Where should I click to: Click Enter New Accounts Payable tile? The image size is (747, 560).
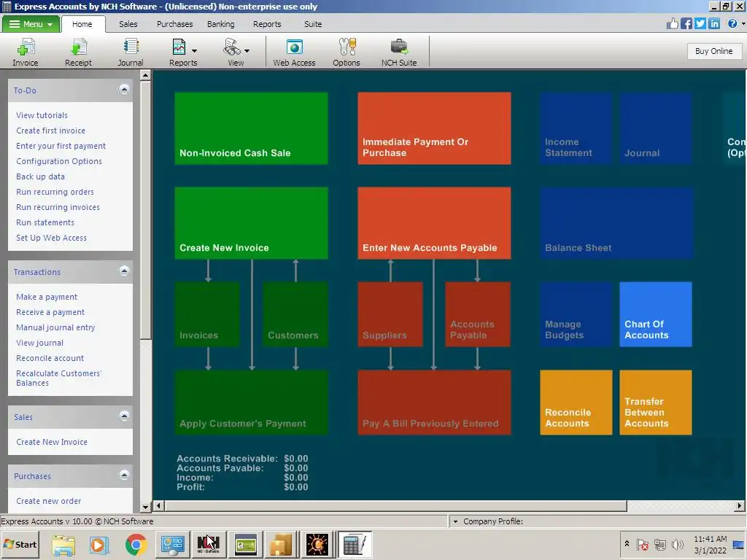(x=434, y=223)
